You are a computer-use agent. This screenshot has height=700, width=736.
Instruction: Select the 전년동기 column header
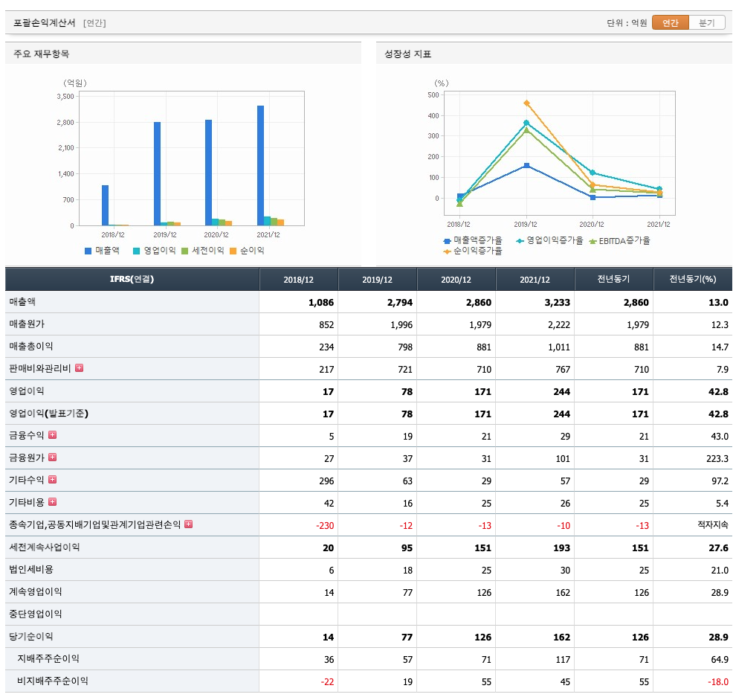(613, 279)
